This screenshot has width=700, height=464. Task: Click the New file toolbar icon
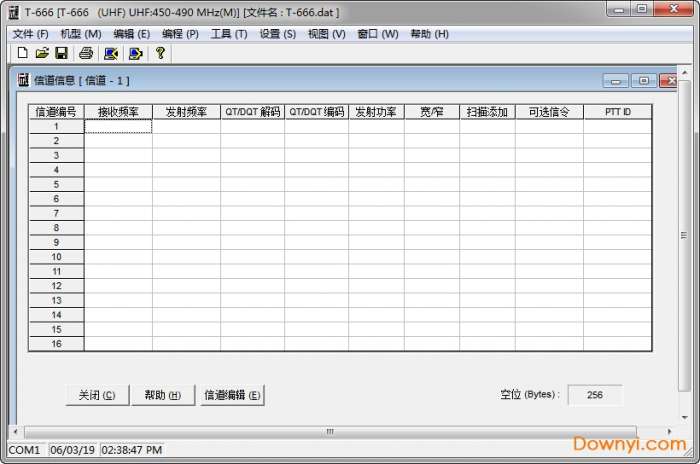(x=22, y=53)
